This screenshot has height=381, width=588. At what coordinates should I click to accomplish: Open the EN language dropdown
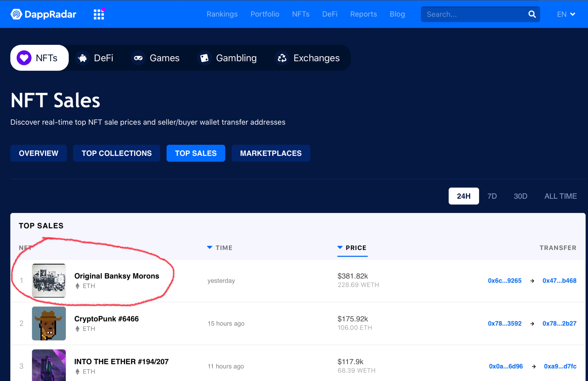tap(566, 14)
